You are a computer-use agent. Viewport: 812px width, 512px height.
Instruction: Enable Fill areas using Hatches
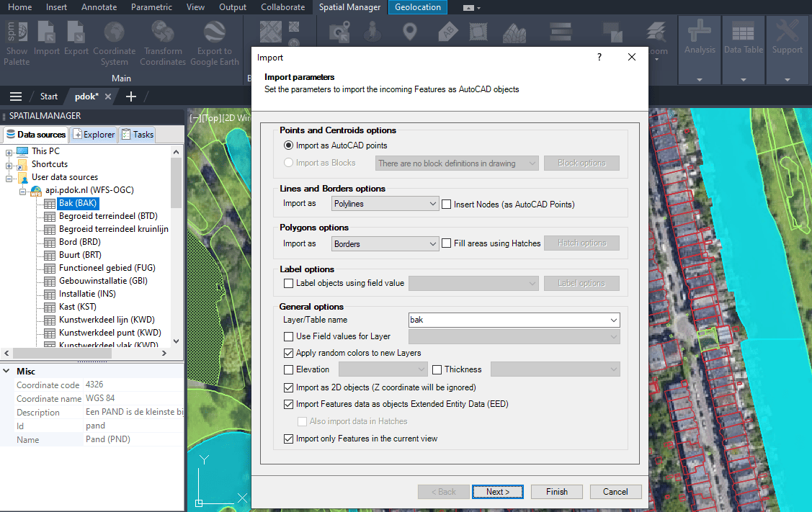pos(447,243)
